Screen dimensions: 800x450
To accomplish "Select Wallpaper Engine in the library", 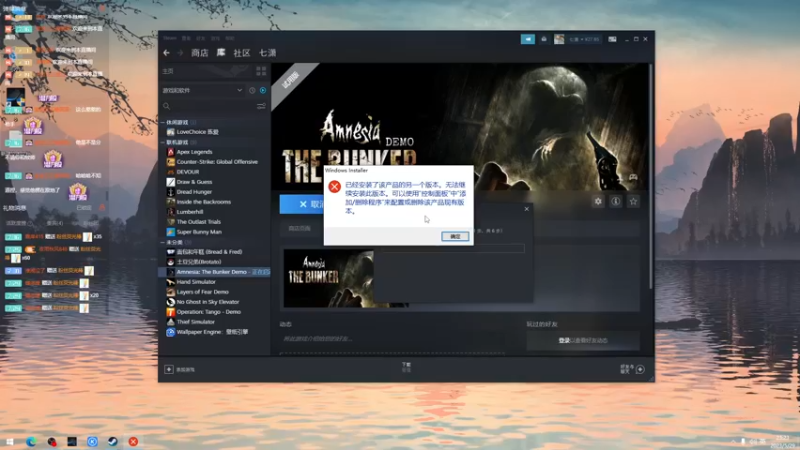I will click(x=212, y=332).
